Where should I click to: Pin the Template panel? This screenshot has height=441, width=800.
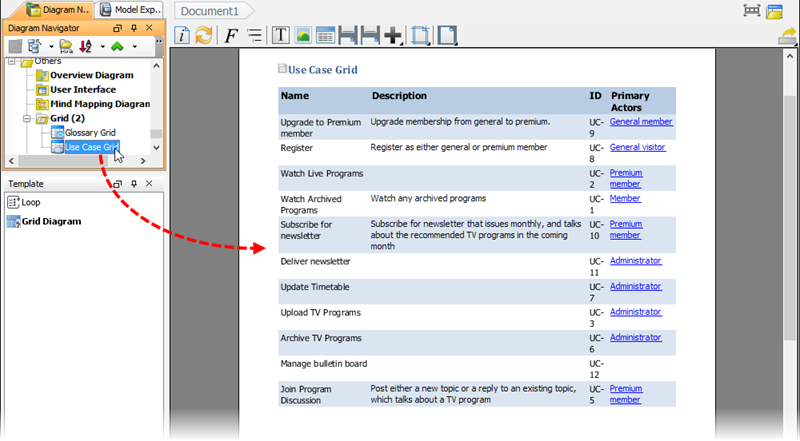(x=134, y=184)
